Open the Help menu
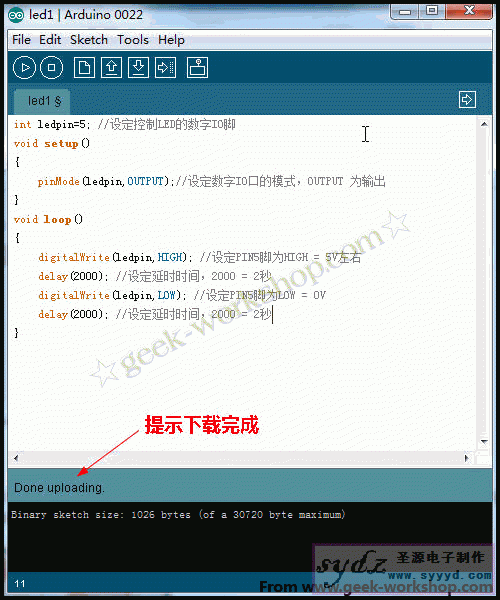The width and height of the screenshot is (500, 600). tap(171, 40)
